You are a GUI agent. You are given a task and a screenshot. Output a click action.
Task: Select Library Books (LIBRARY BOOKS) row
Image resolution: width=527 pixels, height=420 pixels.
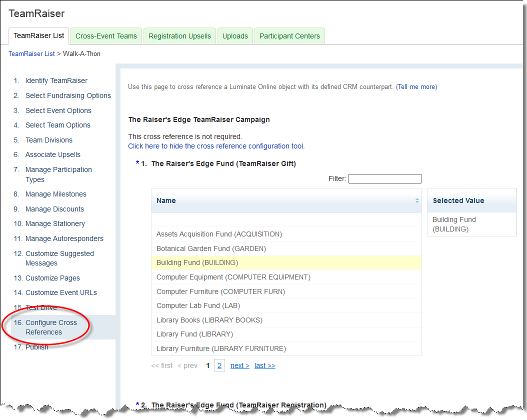(x=286, y=320)
